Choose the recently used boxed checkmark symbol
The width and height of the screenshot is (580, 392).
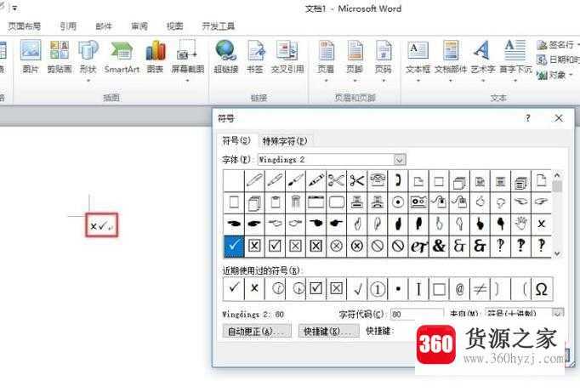click(316, 289)
